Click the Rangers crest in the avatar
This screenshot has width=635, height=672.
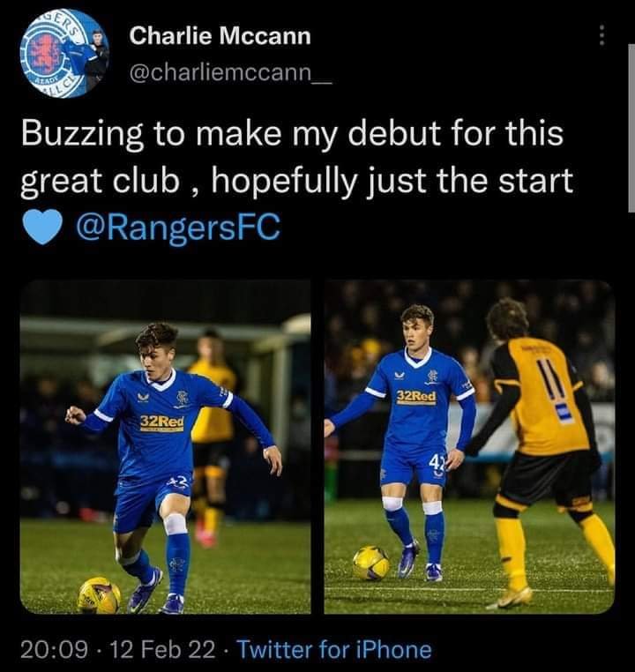click(44, 52)
